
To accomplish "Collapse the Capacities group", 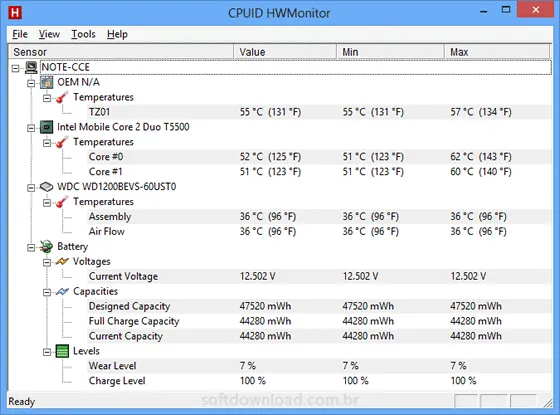I will [x=47, y=292].
